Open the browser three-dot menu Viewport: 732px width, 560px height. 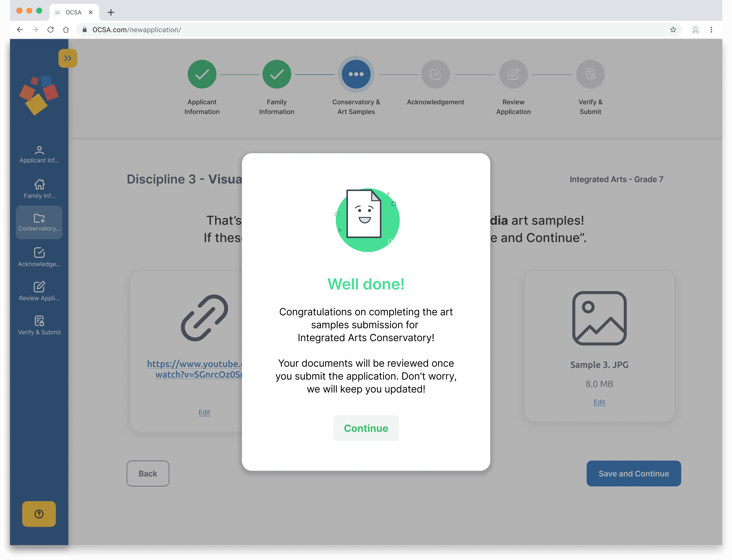coord(711,30)
